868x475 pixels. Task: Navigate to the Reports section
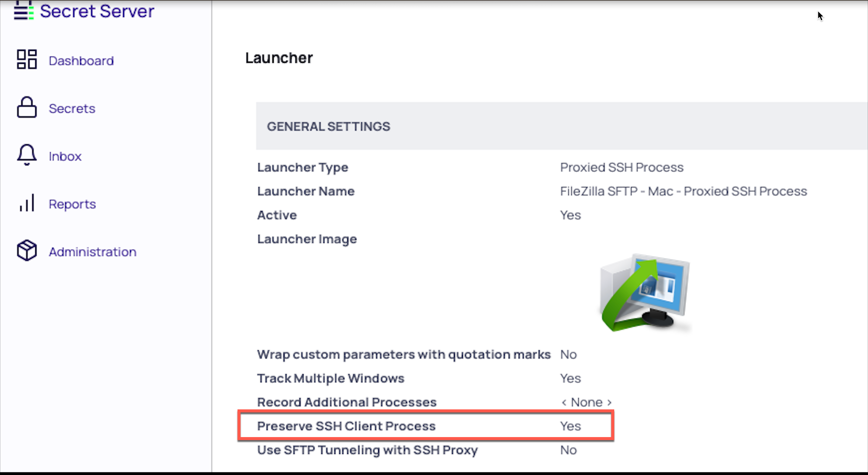click(x=72, y=204)
